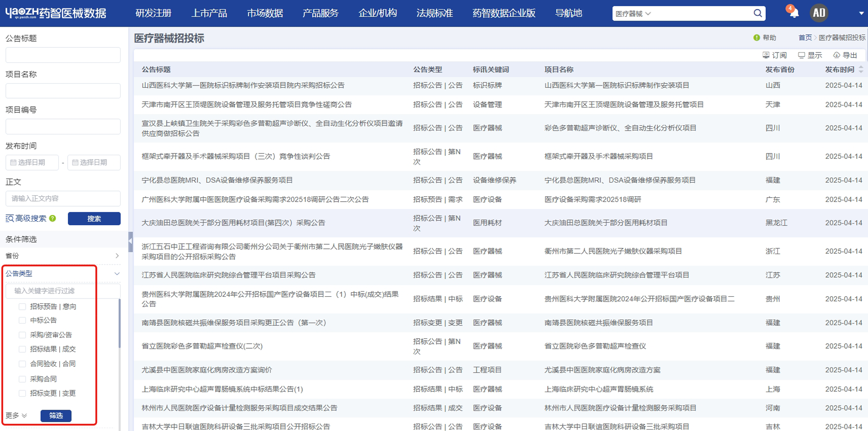This screenshot has width=868, height=431.
Task: Open 市场数据 menu
Action: (265, 13)
